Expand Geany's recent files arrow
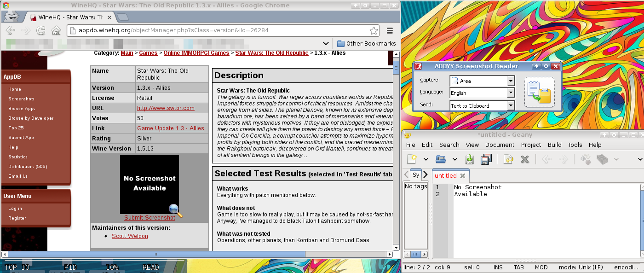The image size is (644, 273). click(x=455, y=159)
